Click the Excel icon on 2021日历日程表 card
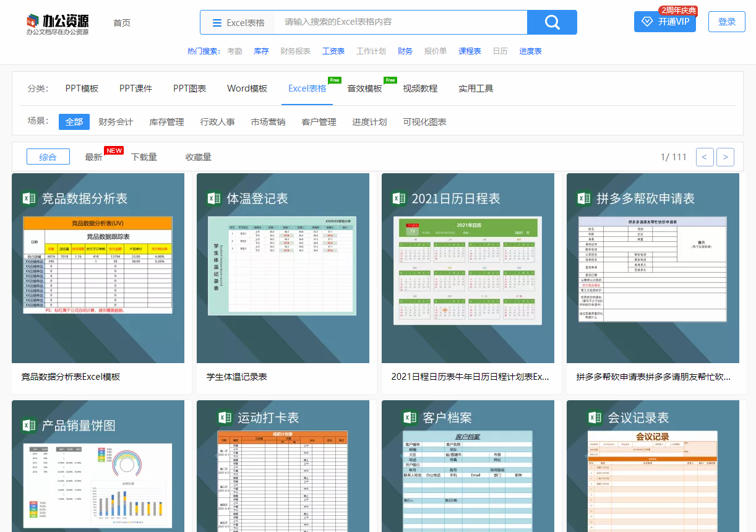The height and width of the screenshot is (532, 756). point(398,198)
